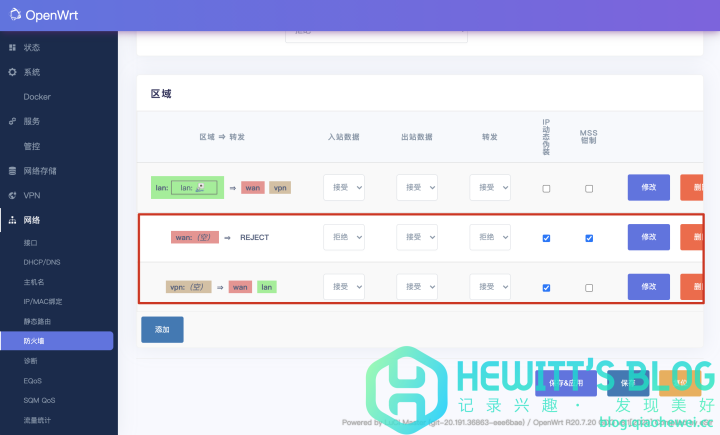Collapse the 网络 menu

pyautogui.click(x=32, y=220)
